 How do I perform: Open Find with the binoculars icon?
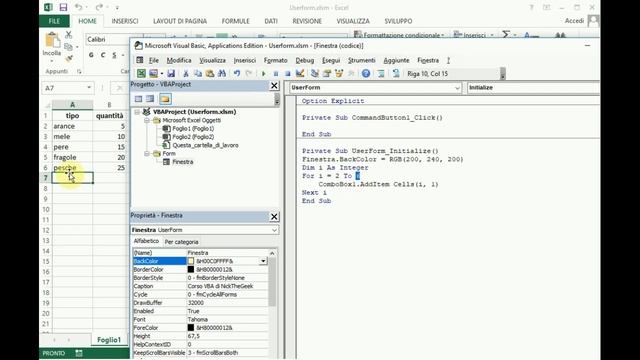pyautogui.click(x=222, y=73)
